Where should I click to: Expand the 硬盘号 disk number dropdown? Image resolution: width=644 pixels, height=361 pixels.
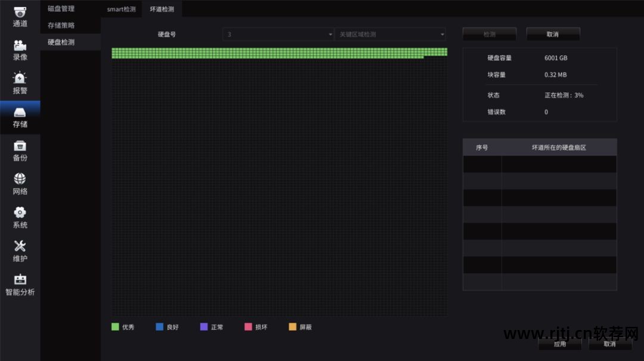[278, 34]
